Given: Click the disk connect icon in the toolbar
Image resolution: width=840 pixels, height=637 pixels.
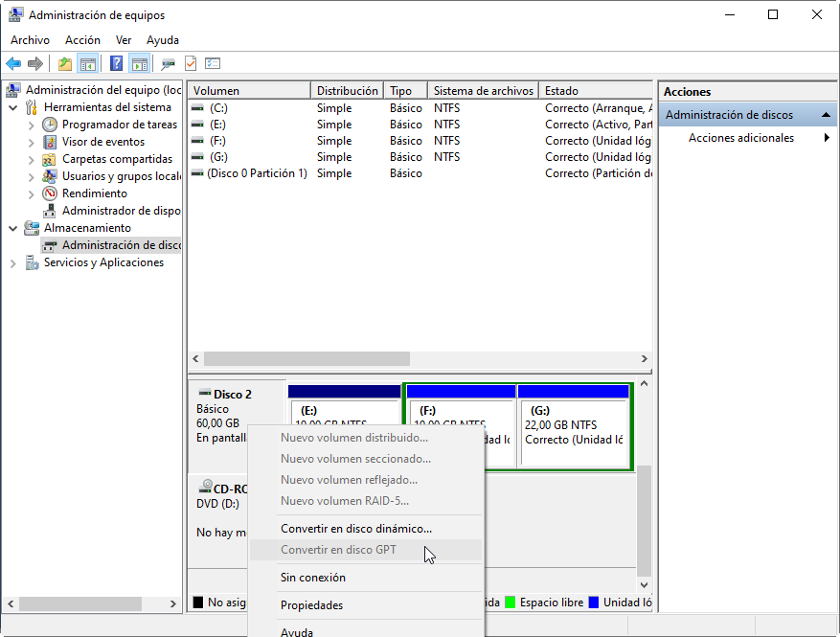Looking at the screenshot, I should 169,64.
